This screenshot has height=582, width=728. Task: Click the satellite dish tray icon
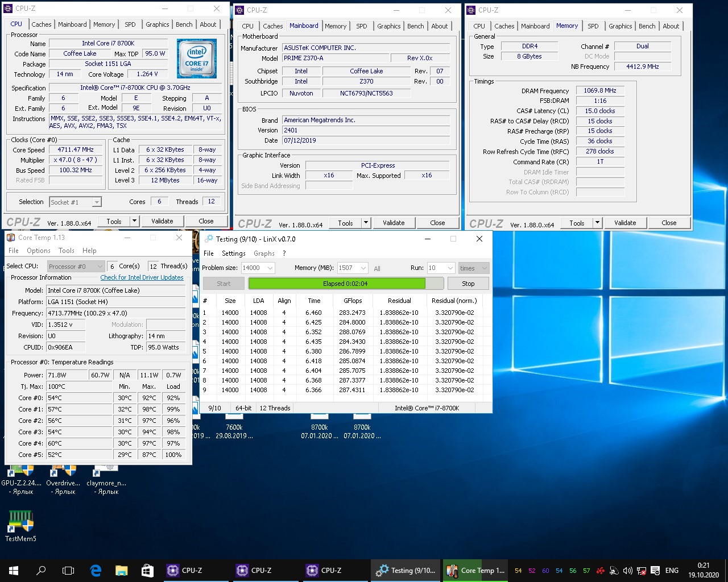614,571
